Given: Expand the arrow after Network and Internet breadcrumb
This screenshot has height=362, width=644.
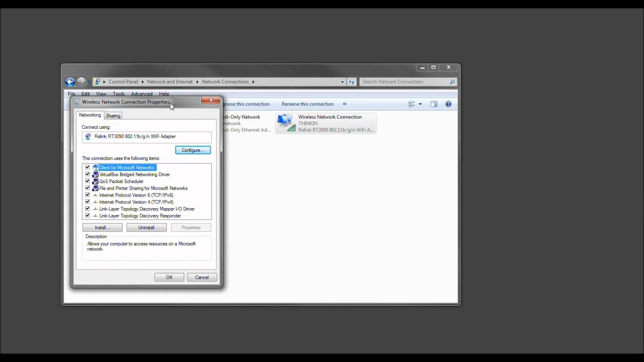Looking at the screenshot, I should [x=198, y=81].
